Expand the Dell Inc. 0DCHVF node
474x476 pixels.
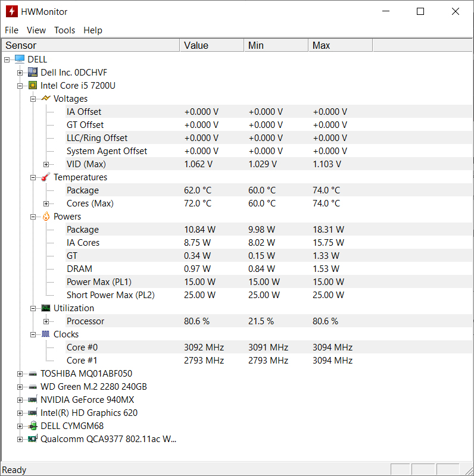tap(20, 73)
